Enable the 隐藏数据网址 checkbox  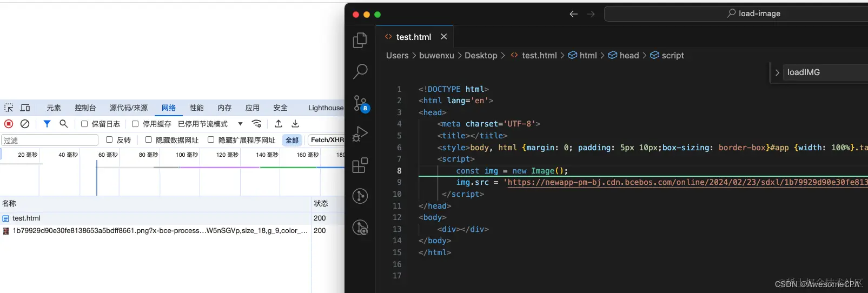tap(148, 139)
